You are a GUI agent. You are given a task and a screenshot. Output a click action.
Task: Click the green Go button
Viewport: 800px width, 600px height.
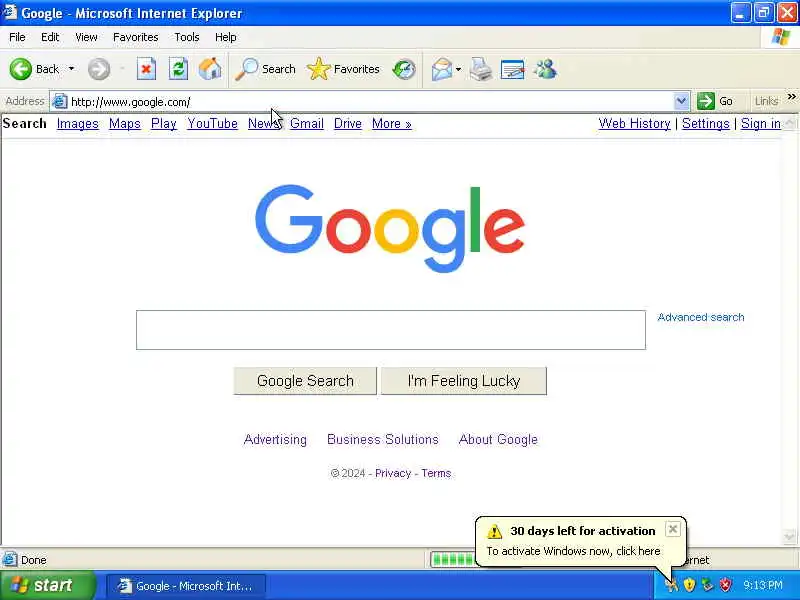tap(715, 101)
